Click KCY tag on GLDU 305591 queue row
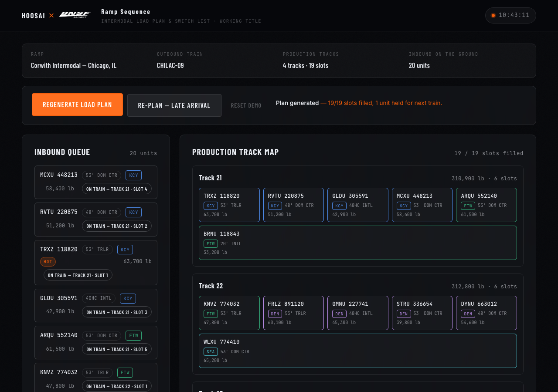The height and width of the screenshot is (392, 558). coord(128,298)
